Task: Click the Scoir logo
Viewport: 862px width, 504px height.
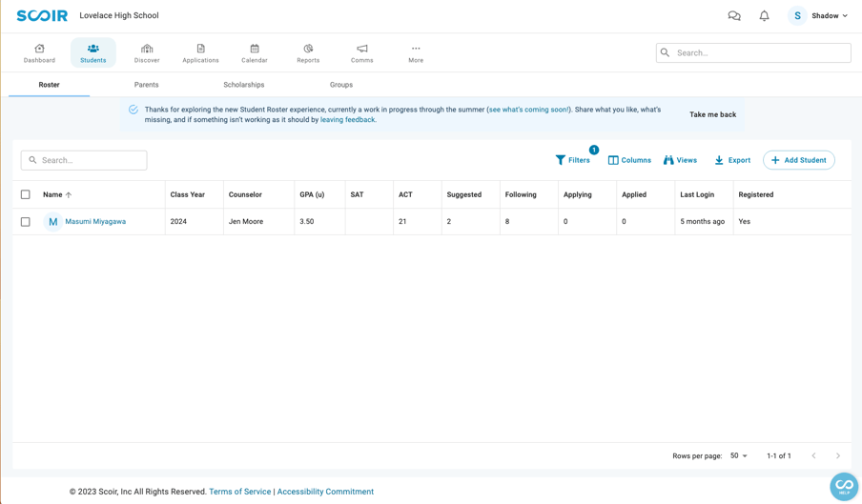Action: [x=42, y=16]
